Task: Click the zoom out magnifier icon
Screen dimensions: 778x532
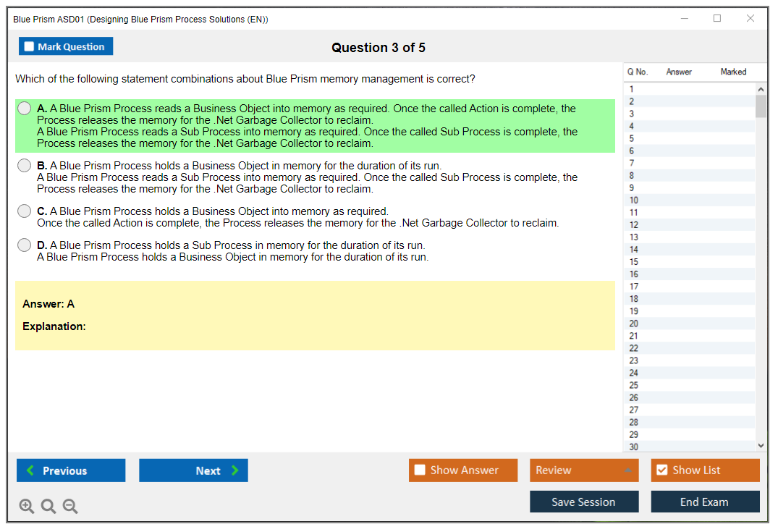Action: [70, 507]
